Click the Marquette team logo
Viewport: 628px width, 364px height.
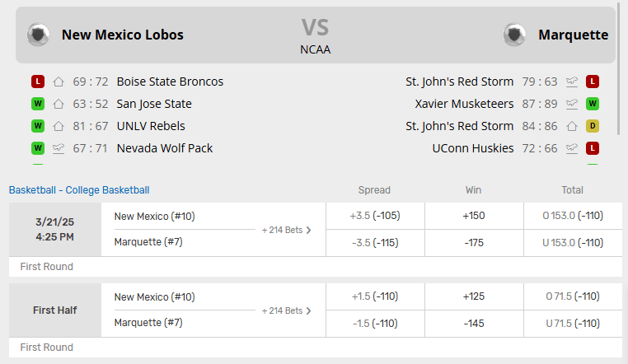[514, 35]
